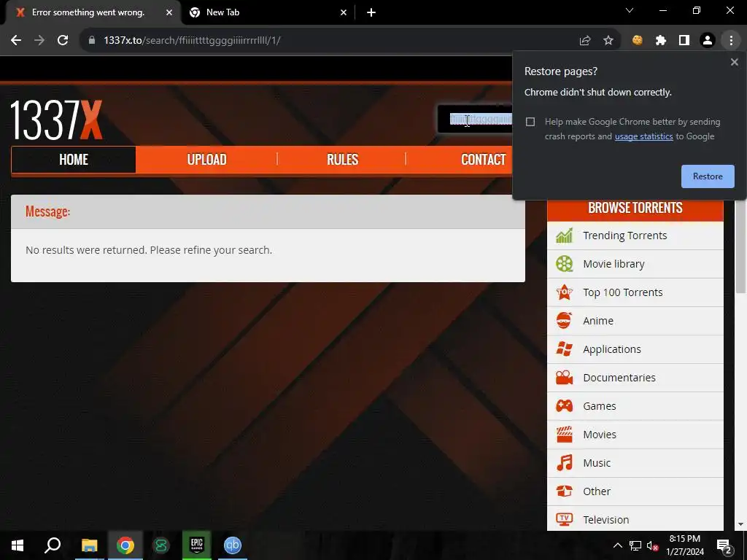Browse the Games category
Screen dimensions: 747x560
point(600,406)
